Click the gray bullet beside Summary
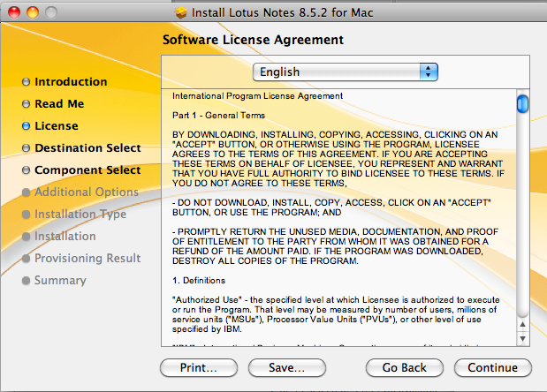Viewport: 547px width, 392px height. pyautogui.click(x=26, y=281)
